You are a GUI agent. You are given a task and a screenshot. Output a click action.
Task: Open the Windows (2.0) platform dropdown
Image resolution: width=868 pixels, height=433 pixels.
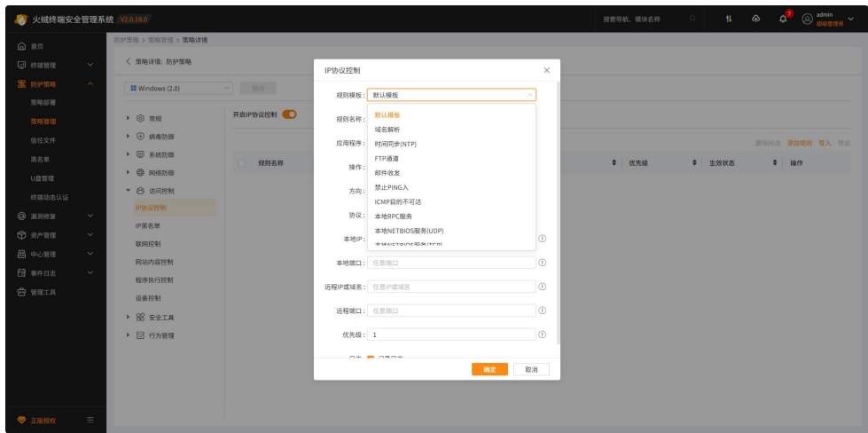179,88
